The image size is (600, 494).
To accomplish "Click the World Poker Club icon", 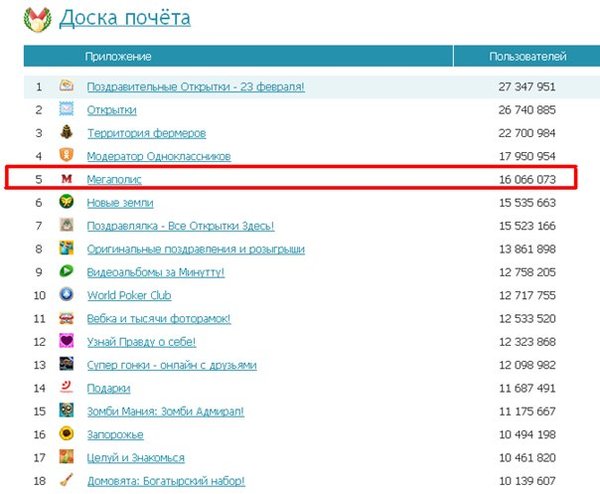I will click(x=66, y=294).
